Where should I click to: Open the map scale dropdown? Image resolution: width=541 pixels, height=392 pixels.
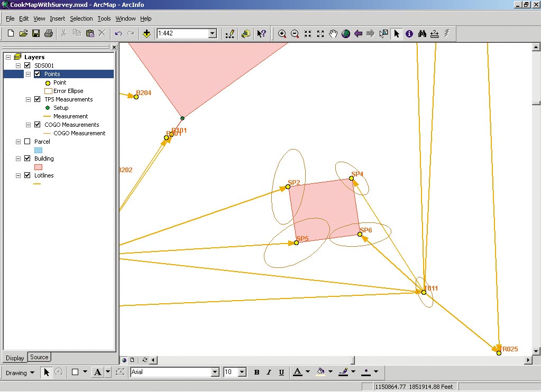(x=213, y=33)
